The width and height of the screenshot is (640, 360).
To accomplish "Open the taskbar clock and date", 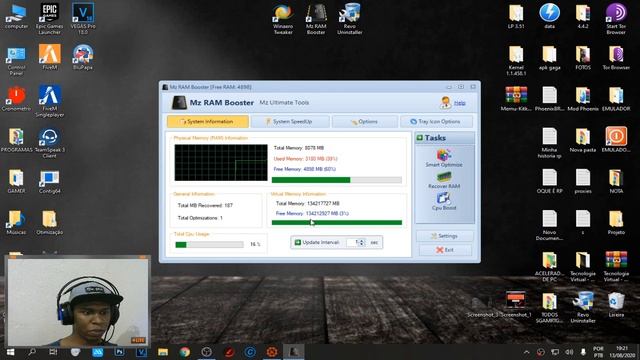I will 622,352.
